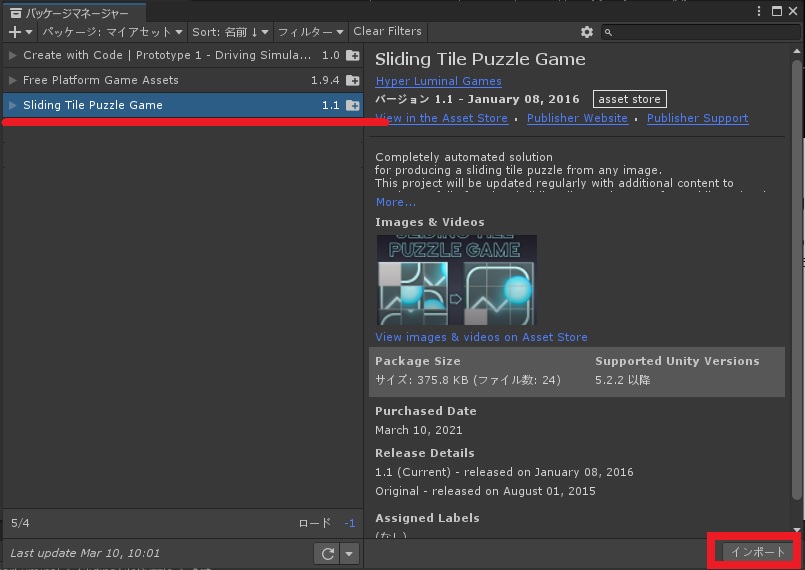Open View in the Asset Store link
805x570 pixels.
442,118
